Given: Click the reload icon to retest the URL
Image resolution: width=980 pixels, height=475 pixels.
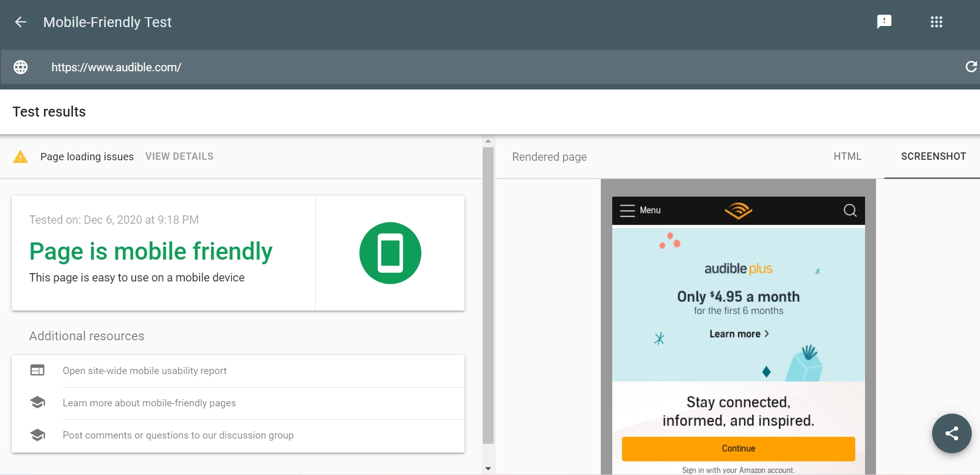Looking at the screenshot, I should 971,67.
